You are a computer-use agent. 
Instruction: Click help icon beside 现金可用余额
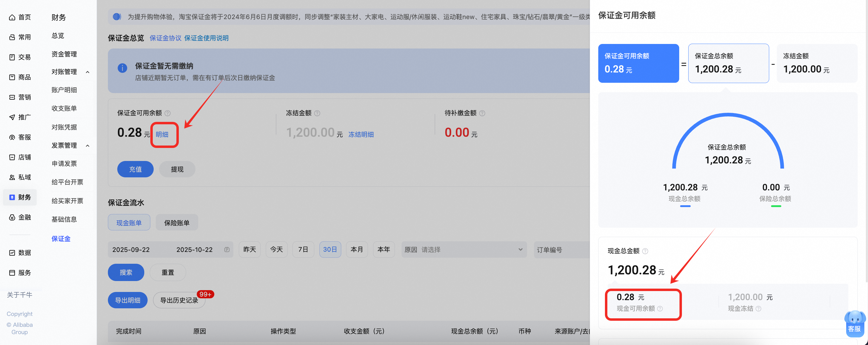coord(660,309)
